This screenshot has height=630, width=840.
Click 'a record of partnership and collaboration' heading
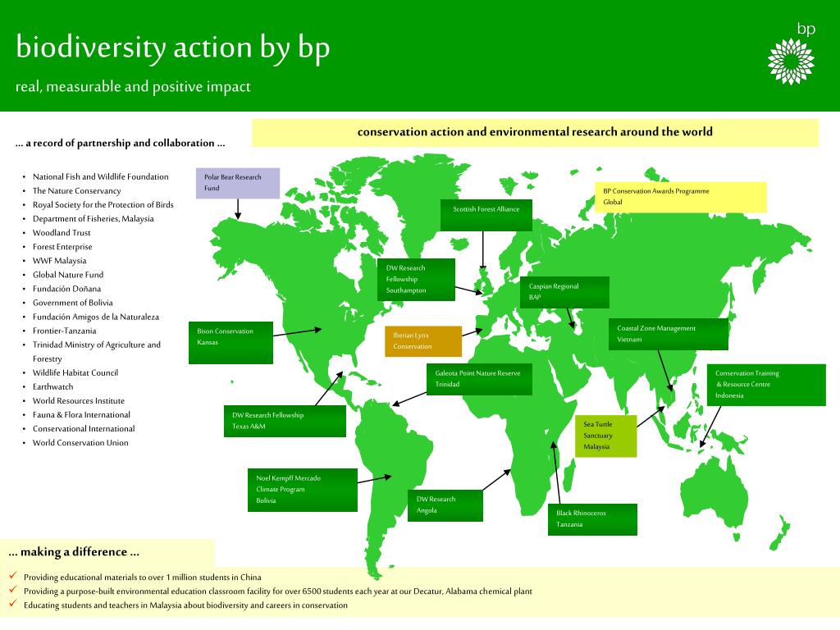[x=120, y=143]
